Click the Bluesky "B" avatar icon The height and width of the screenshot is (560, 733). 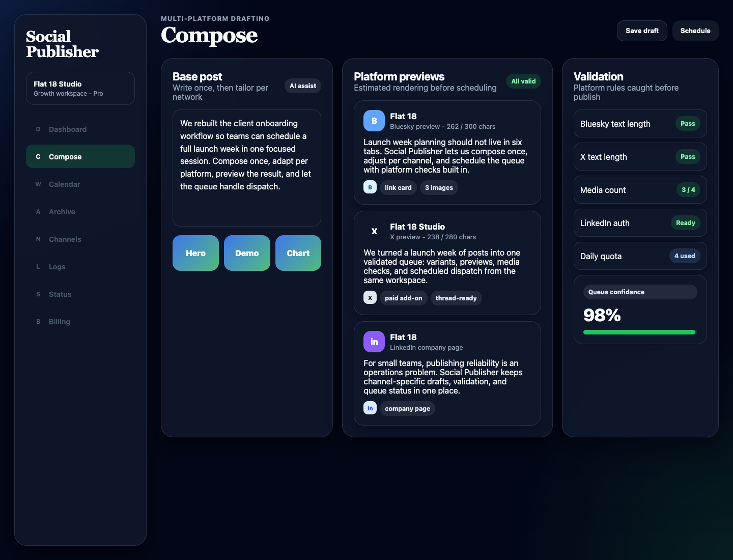374,121
